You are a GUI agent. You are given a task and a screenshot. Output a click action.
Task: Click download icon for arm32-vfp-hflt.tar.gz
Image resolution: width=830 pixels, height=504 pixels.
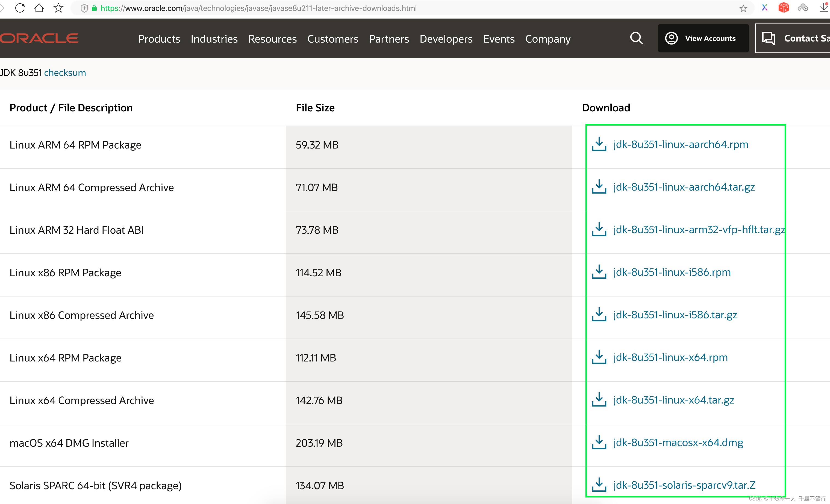click(599, 229)
